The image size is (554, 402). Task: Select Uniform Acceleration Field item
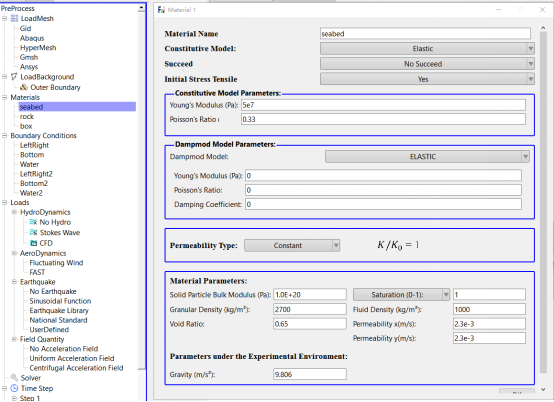click(x=72, y=358)
